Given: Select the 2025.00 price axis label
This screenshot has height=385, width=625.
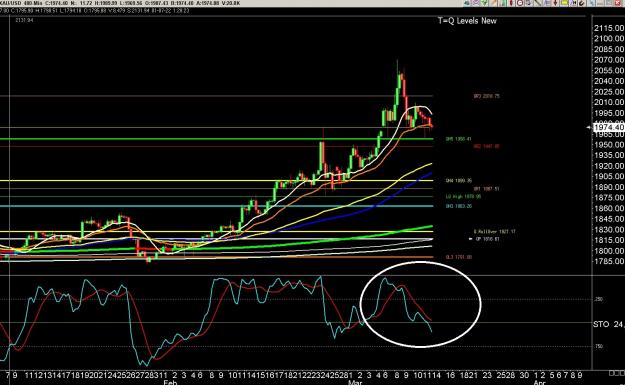Looking at the screenshot, I should 609,92.
